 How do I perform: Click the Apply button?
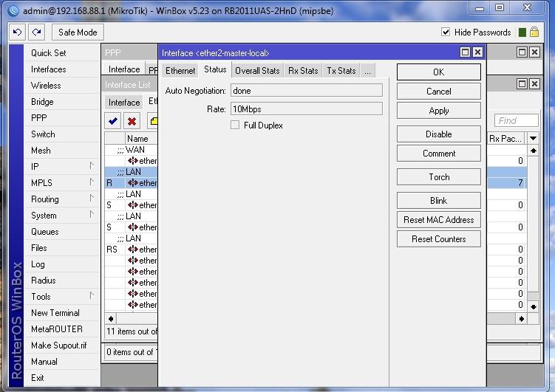tap(438, 111)
